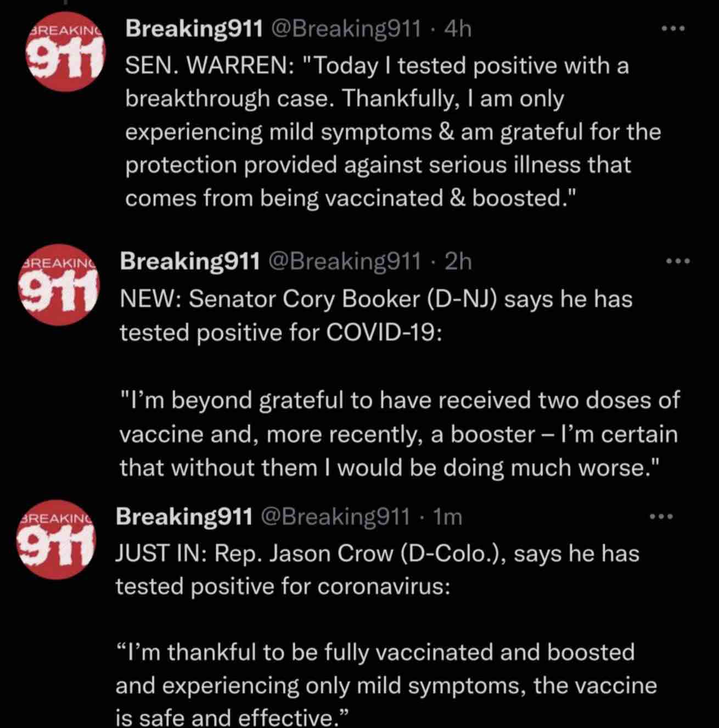
Task: Open Breaking911 avatar beside the Jason Crow tweet
Action: click(57, 540)
